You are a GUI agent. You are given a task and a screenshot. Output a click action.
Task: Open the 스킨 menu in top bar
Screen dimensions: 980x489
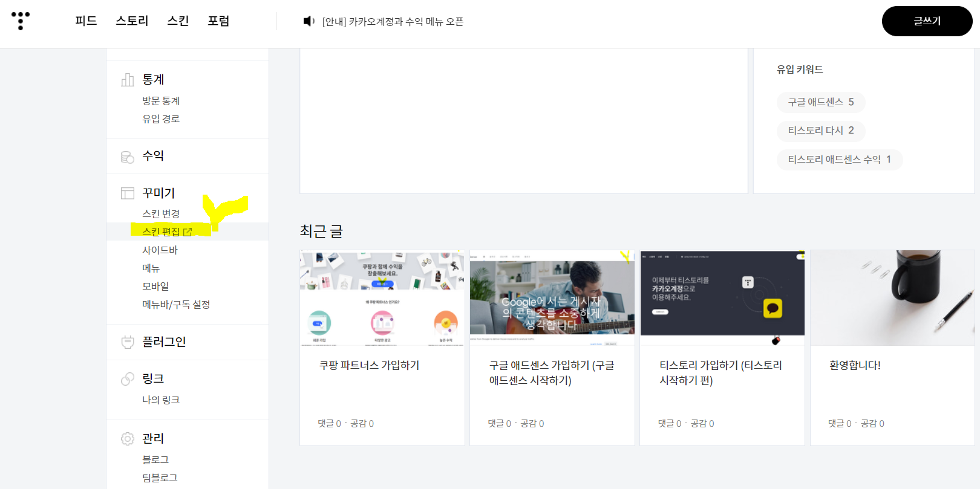tap(178, 21)
